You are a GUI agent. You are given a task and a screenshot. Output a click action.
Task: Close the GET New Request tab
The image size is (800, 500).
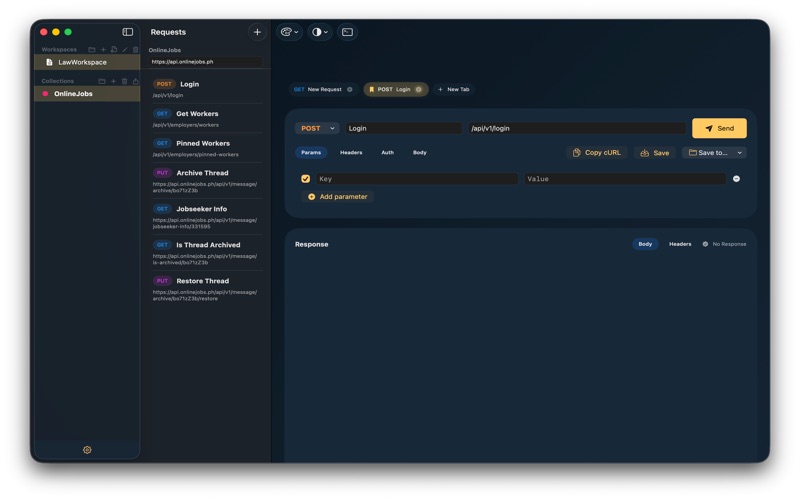pyautogui.click(x=349, y=89)
